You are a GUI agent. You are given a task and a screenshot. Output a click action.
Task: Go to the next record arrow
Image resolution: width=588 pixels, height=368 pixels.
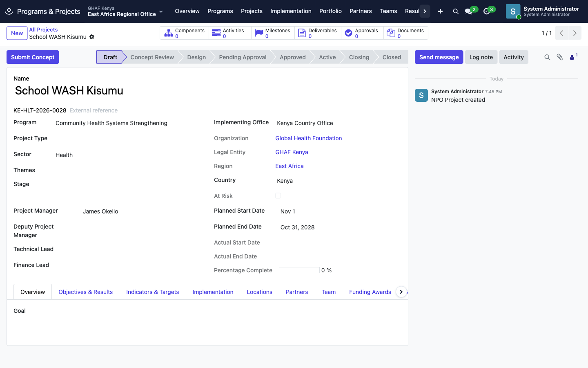575,33
